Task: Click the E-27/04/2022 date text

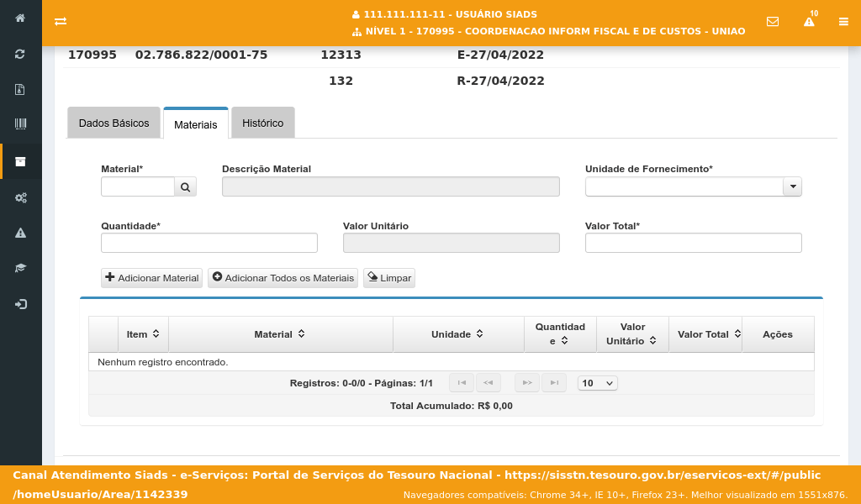Action: [x=500, y=55]
